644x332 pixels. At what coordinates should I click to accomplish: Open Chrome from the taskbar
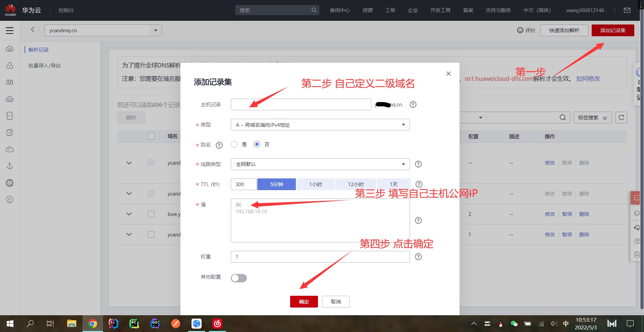[93, 323]
